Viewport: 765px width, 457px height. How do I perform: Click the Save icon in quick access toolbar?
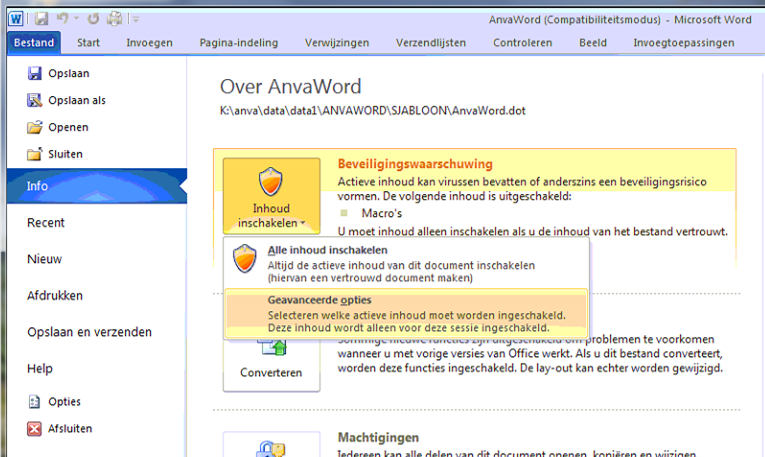coord(41,19)
